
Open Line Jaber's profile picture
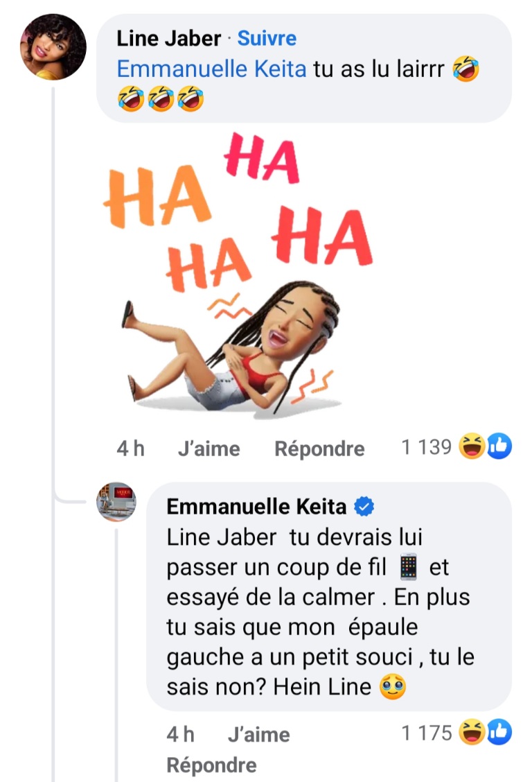tap(53, 47)
